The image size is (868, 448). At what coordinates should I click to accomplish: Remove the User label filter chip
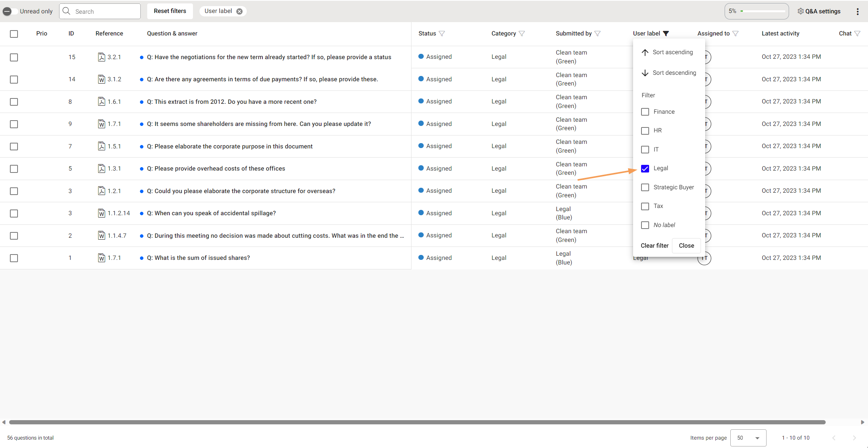point(240,11)
